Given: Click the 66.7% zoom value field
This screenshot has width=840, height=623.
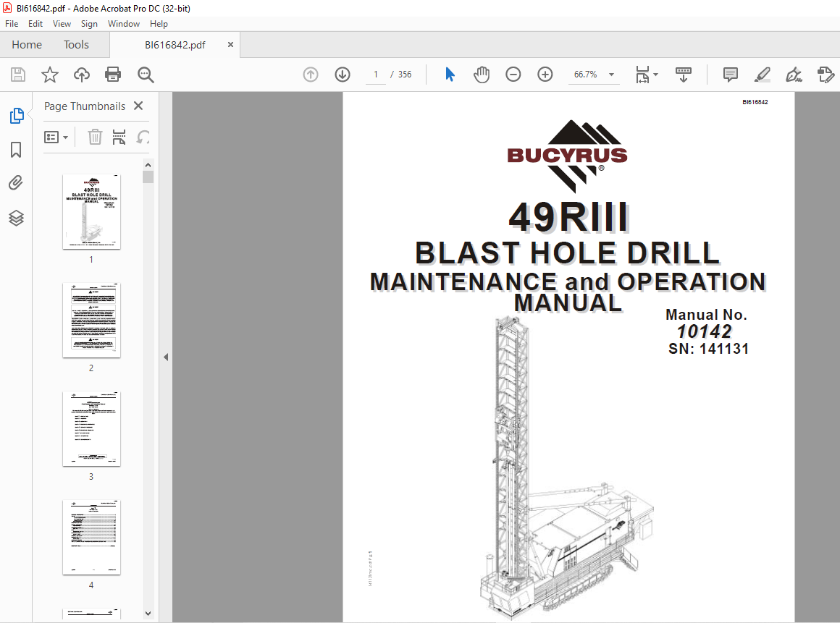Looking at the screenshot, I should 586,75.
